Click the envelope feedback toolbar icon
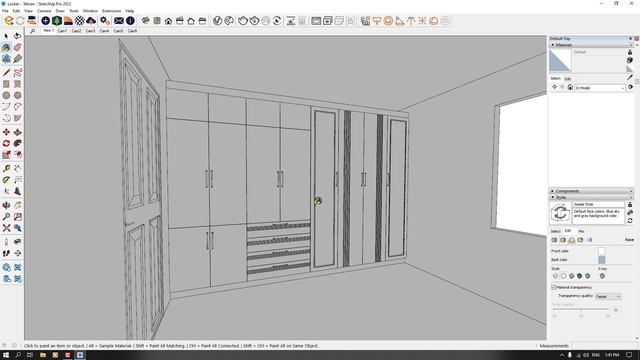 coord(119,20)
